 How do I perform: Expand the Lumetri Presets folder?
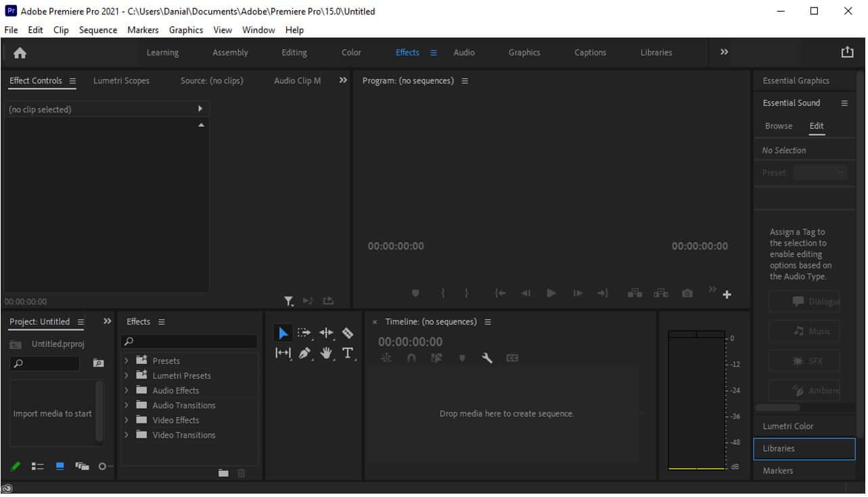coord(127,376)
